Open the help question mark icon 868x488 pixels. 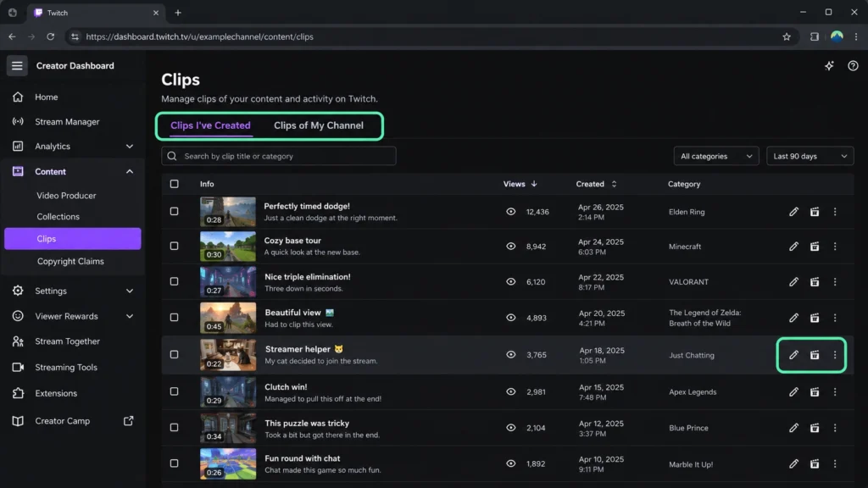pyautogui.click(x=853, y=66)
